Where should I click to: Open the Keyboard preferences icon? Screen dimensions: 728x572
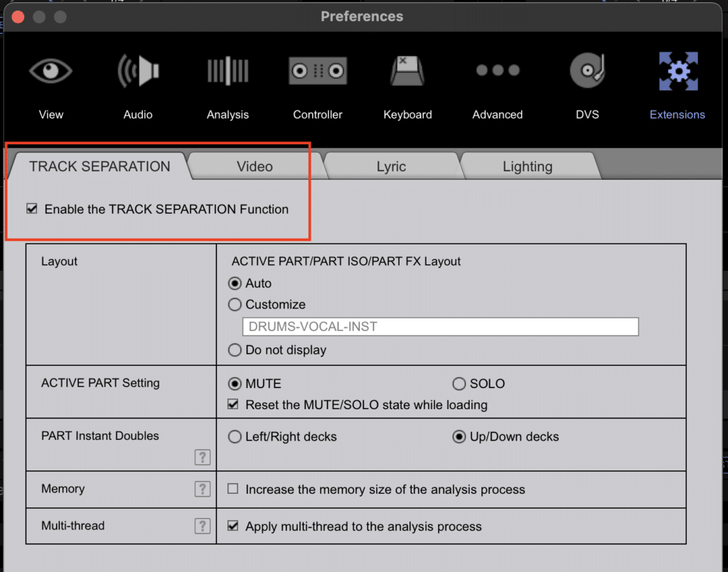(x=407, y=72)
